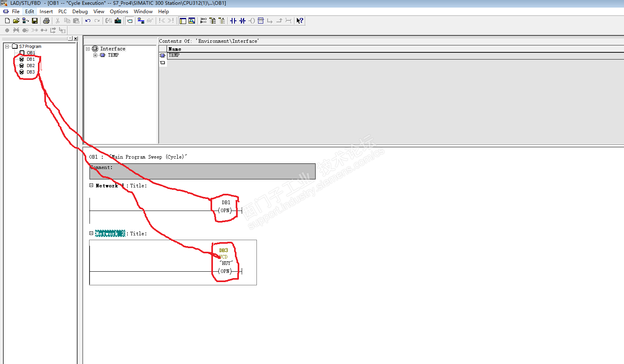Click the Open folder toolbar icon
This screenshot has width=624, height=364.
tap(16, 21)
